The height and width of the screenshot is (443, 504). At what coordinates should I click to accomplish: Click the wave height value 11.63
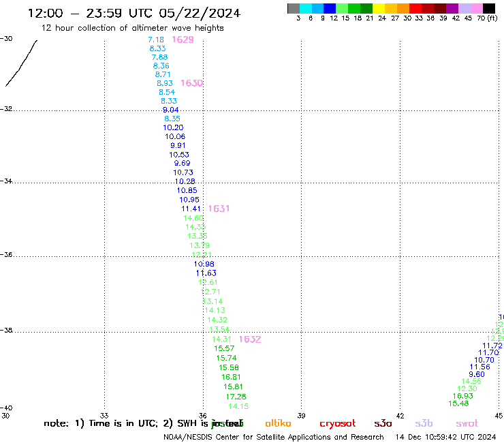tap(206, 273)
